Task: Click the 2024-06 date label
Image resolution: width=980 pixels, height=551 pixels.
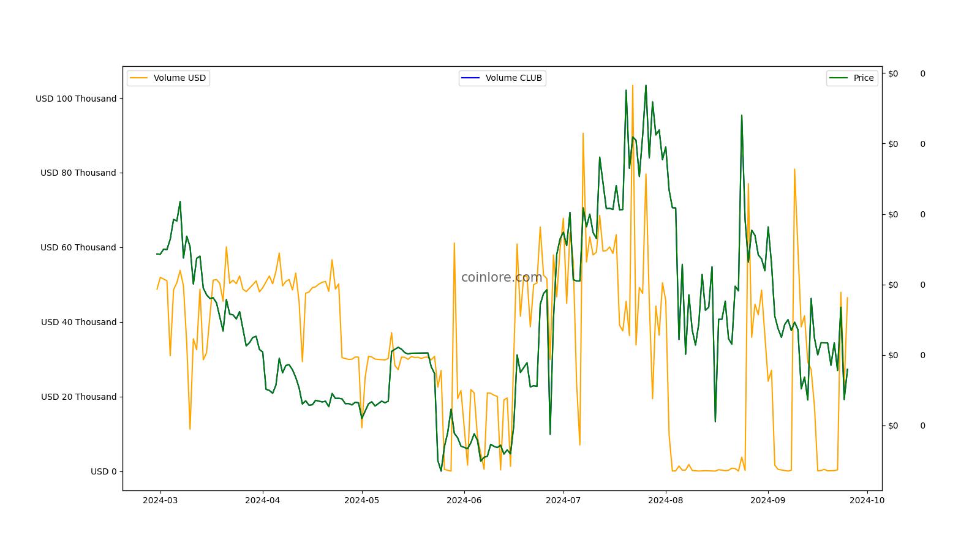Action: (x=464, y=500)
